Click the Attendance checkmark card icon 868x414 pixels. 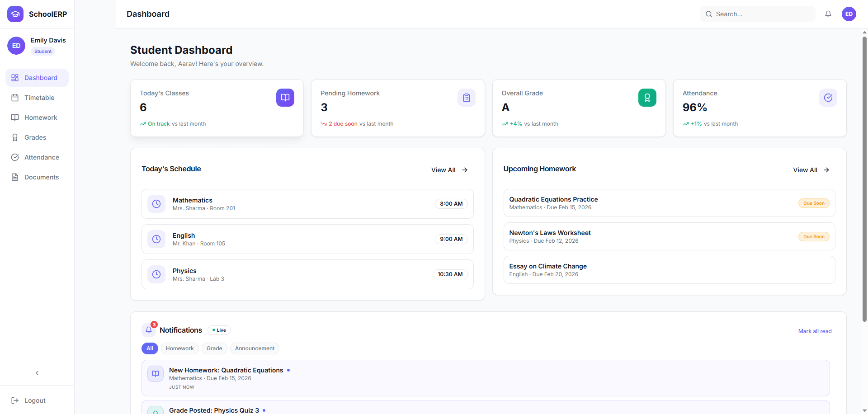click(x=828, y=98)
